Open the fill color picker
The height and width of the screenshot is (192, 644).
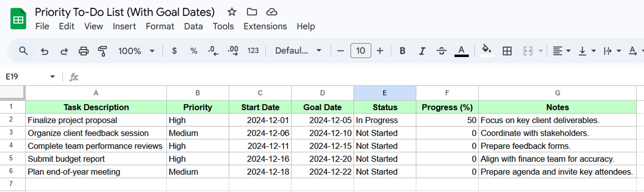[x=487, y=50]
